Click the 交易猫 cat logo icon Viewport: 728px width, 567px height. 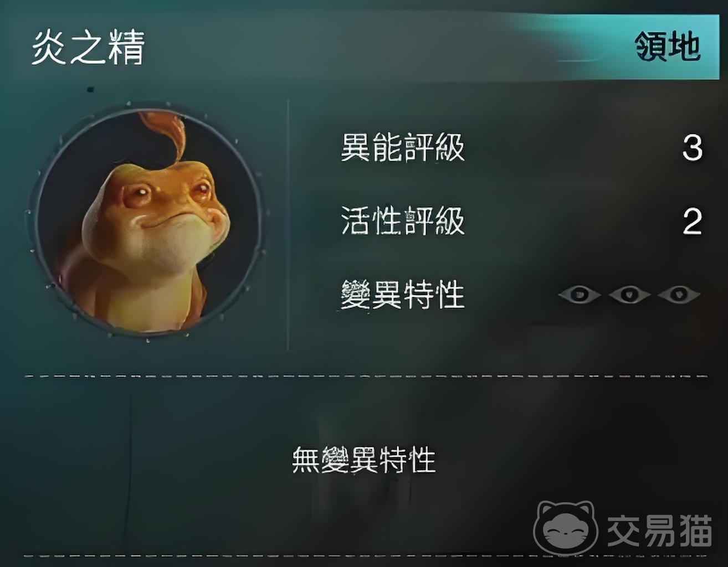pyautogui.click(x=566, y=528)
